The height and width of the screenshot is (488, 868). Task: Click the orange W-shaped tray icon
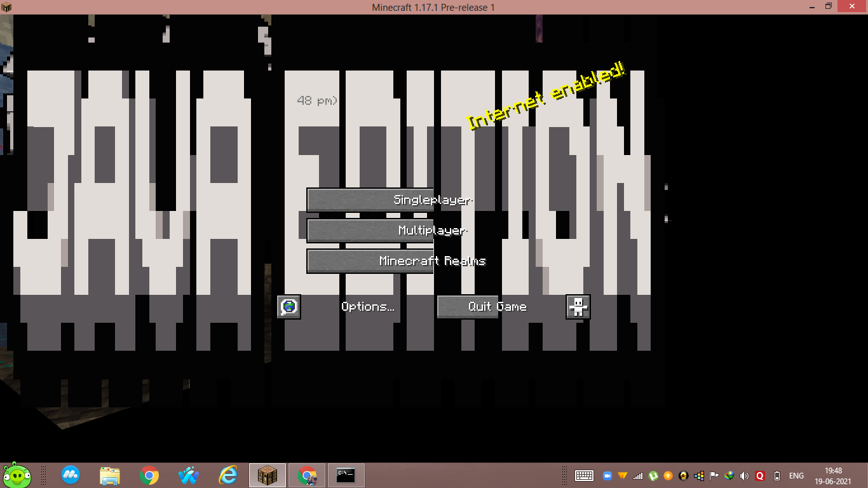622,475
